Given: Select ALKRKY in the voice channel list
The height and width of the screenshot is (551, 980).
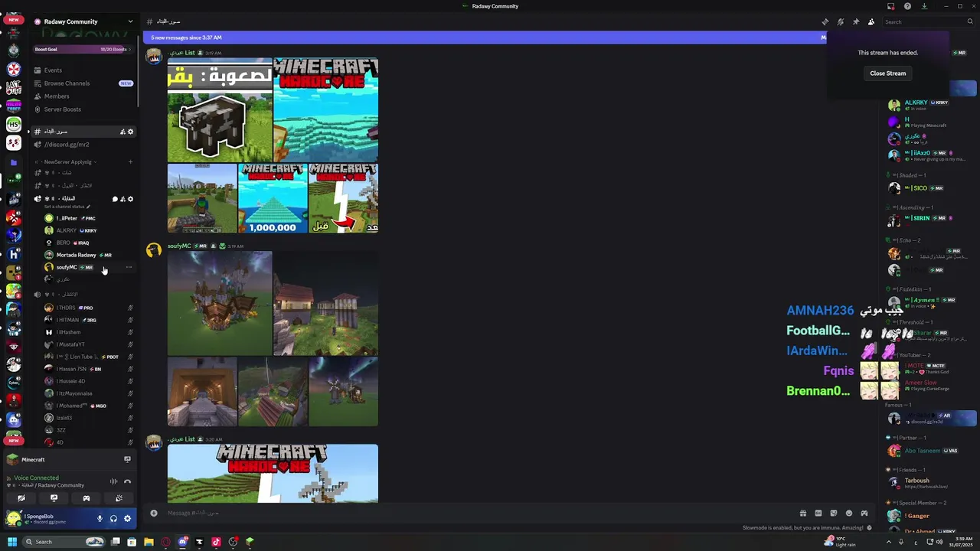Looking at the screenshot, I should [x=67, y=230].
